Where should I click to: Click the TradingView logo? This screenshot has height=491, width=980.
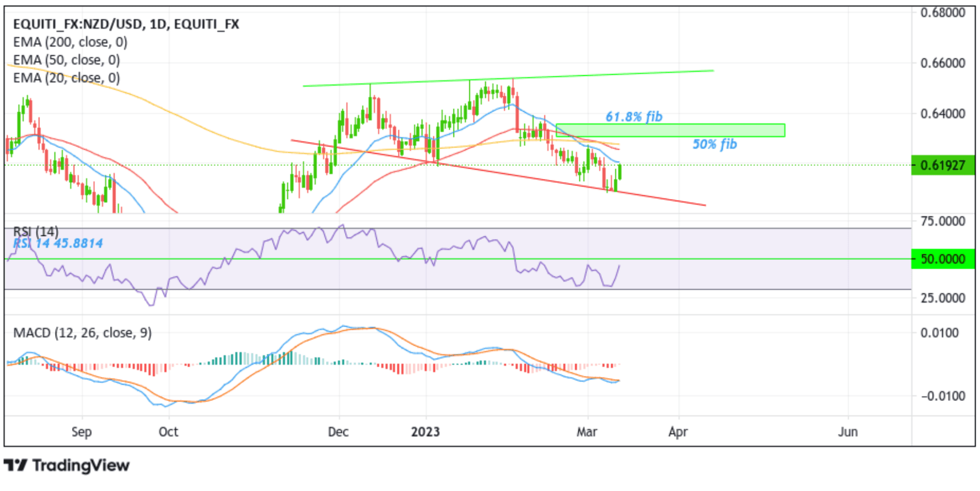click(x=66, y=465)
